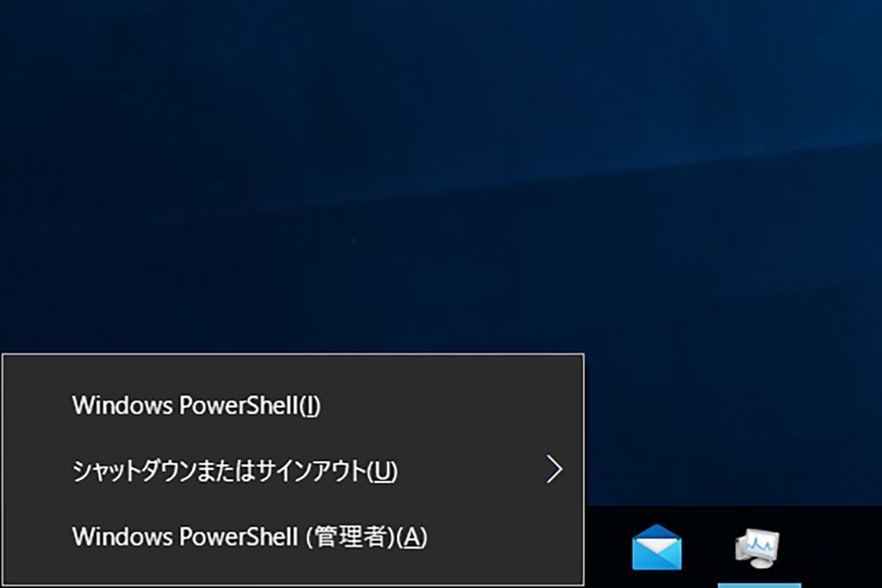Click the running-app underline below monitor icon
This screenshot has height=588, width=882.
[x=759, y=585]
